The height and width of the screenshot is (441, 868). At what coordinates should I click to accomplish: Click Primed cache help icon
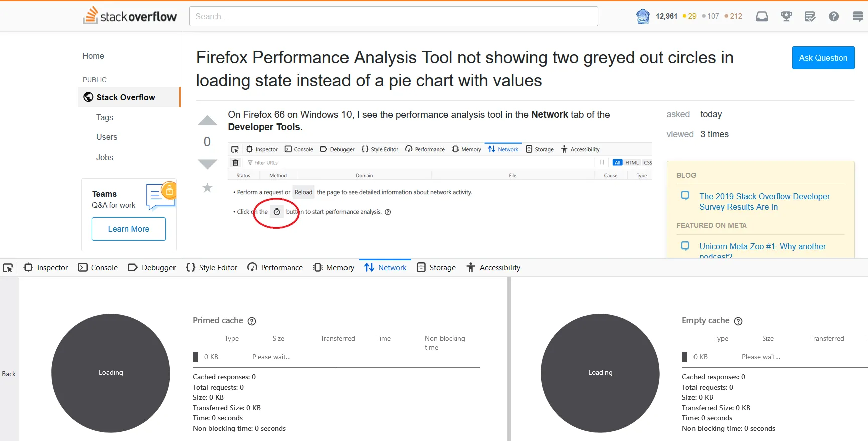(252, 321)
